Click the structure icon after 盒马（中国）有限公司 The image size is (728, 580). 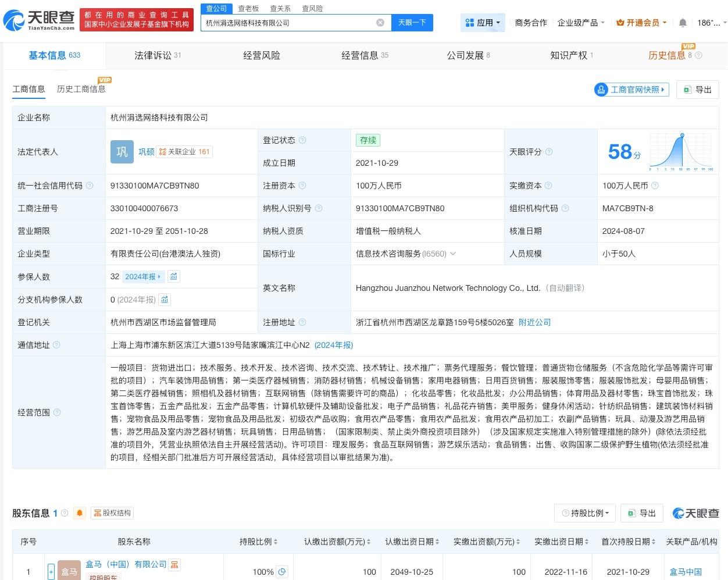pos(174,564)
